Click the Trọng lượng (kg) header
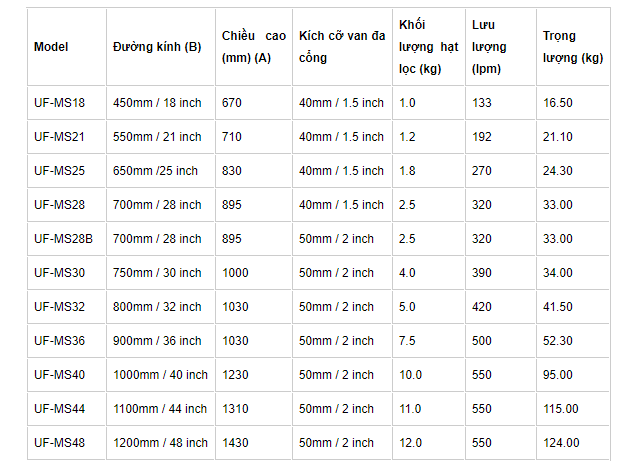Image resolution: width=630 pixels, height=471 pixels. point(573,47)
